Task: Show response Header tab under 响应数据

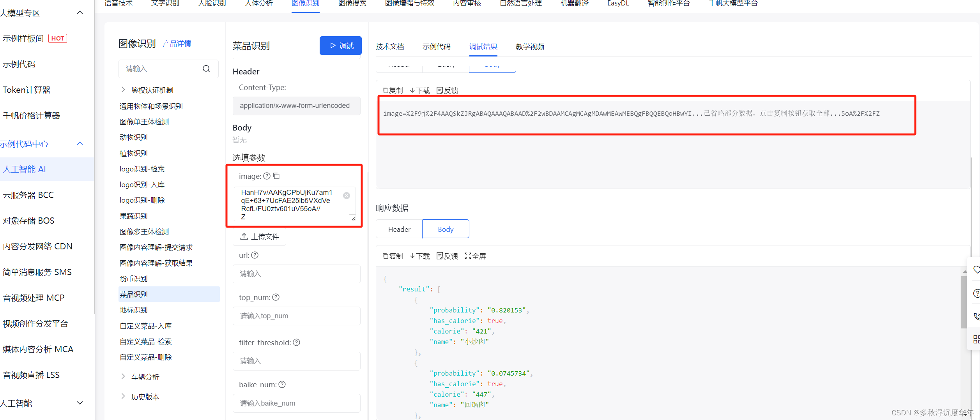Action: pyautogui.click(x=399, y=229)
